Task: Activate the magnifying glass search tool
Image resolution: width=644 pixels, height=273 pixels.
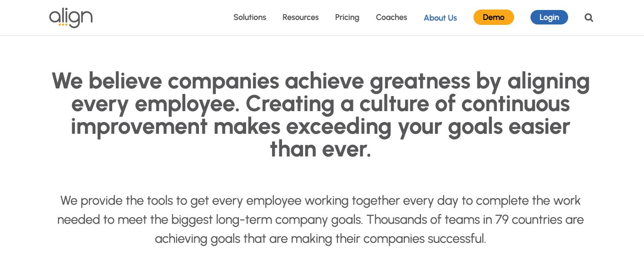Action: tap(589, 17)
